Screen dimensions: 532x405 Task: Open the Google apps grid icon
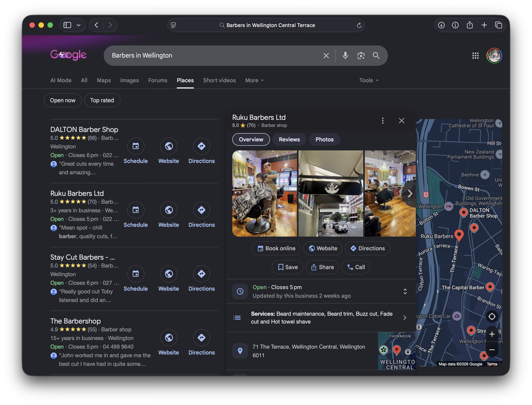pyautogui.click(x=475, y=56)
